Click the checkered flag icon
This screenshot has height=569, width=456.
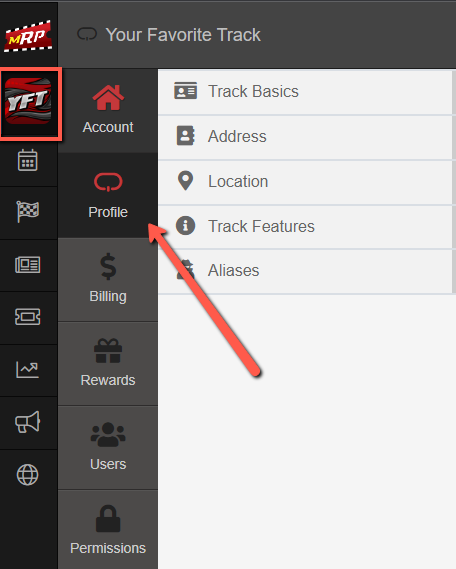point(28,212)
